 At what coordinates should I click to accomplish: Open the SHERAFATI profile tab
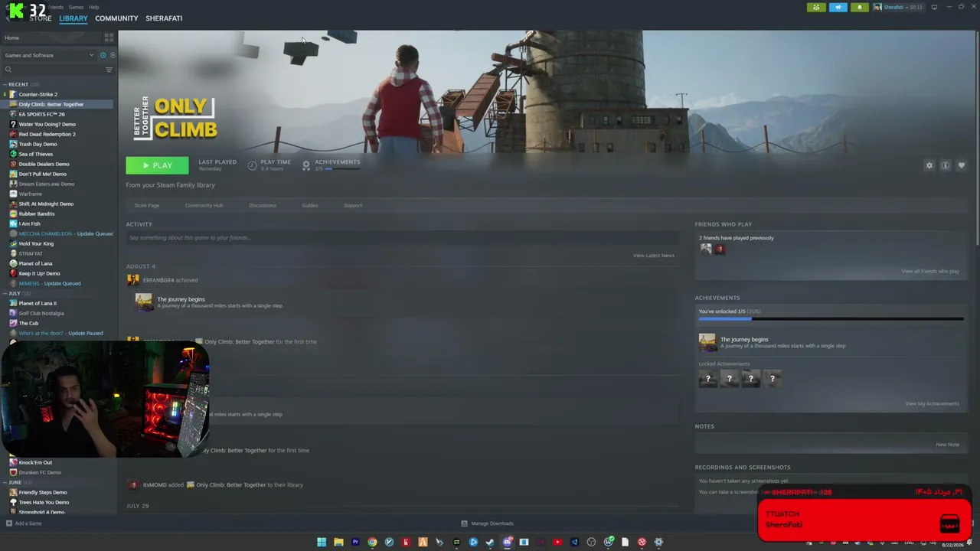(164, 18)
